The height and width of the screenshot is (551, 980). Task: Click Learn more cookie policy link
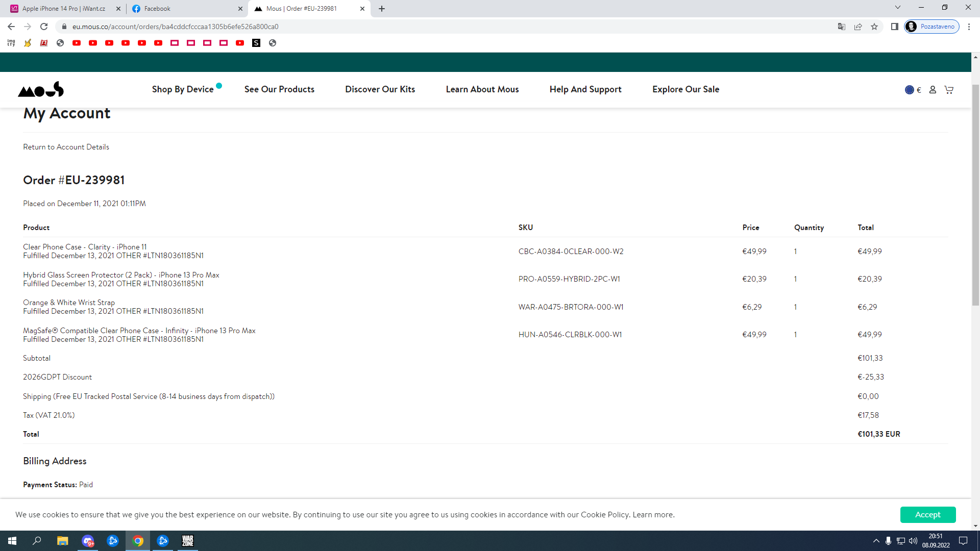[x=653, y=515]
